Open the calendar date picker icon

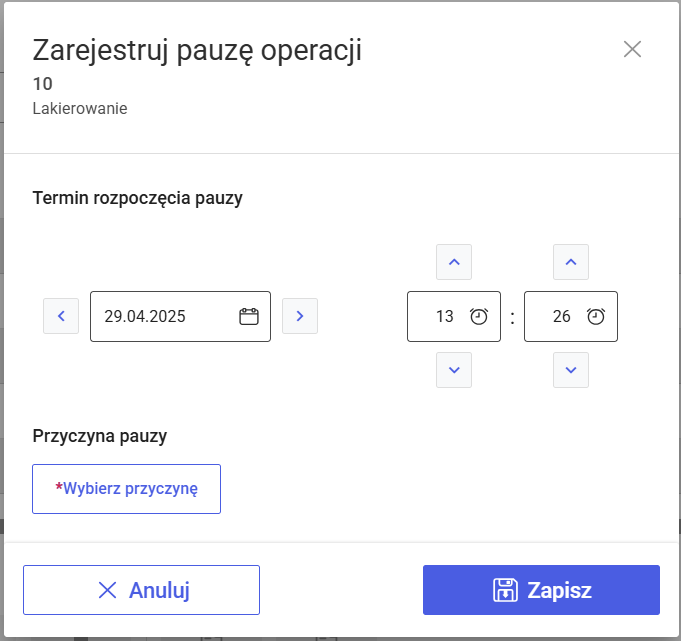249,317
